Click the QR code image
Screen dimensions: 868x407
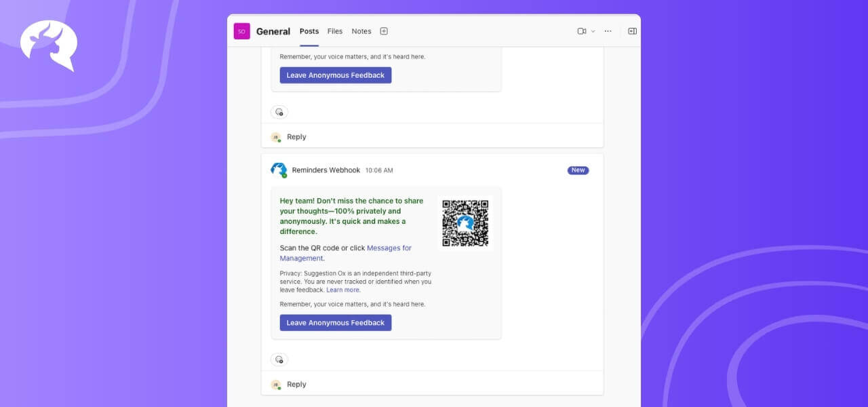[465, 223]
